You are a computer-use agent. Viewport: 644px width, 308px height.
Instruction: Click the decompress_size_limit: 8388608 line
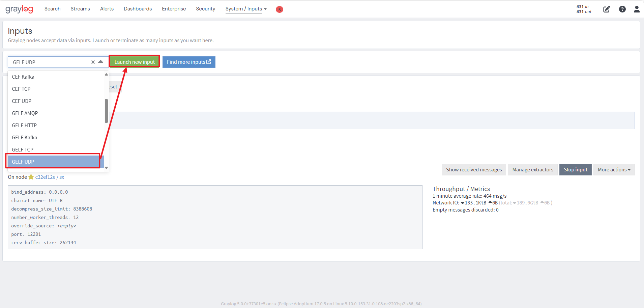click(x=52, y=209)
